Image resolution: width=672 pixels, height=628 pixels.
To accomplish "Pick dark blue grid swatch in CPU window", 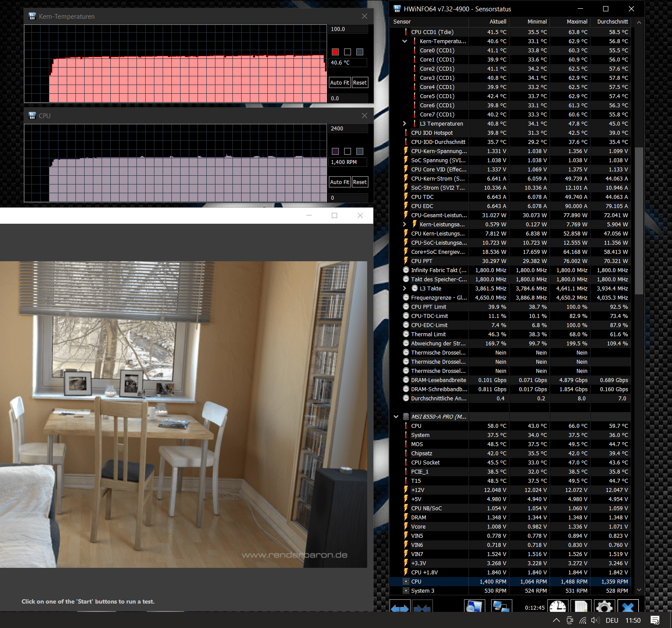I will [x=360, y=151].
